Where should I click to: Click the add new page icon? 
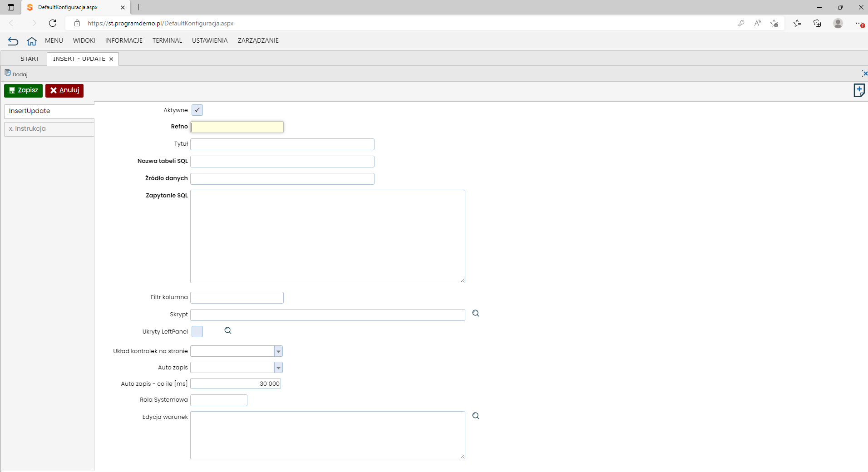coord(859,90)
